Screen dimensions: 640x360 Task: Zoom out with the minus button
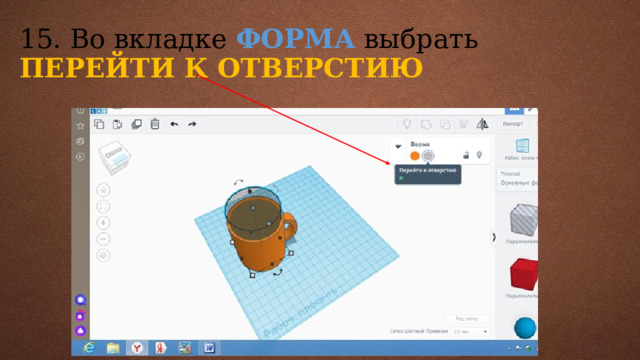(x=103, y=239)
